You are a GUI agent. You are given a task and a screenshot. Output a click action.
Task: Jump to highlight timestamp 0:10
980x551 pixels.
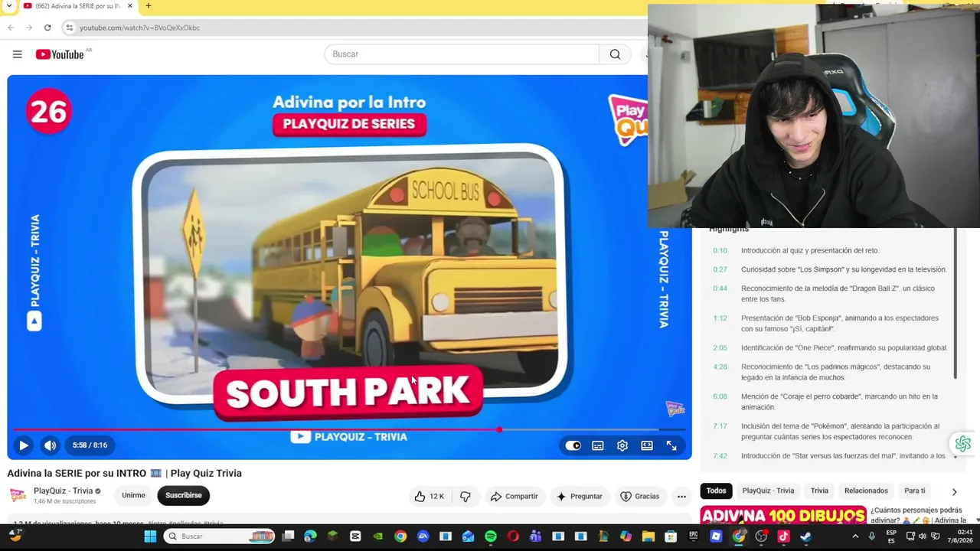tap(720, 250)
